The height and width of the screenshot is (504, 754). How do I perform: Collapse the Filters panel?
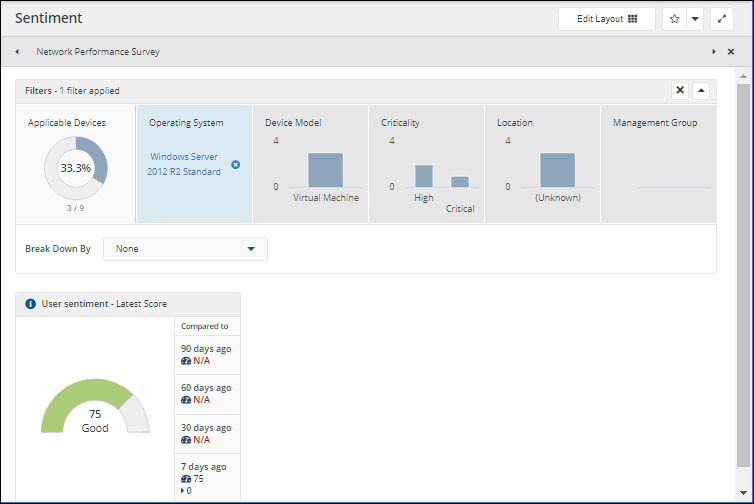click(x=701, y=91)
